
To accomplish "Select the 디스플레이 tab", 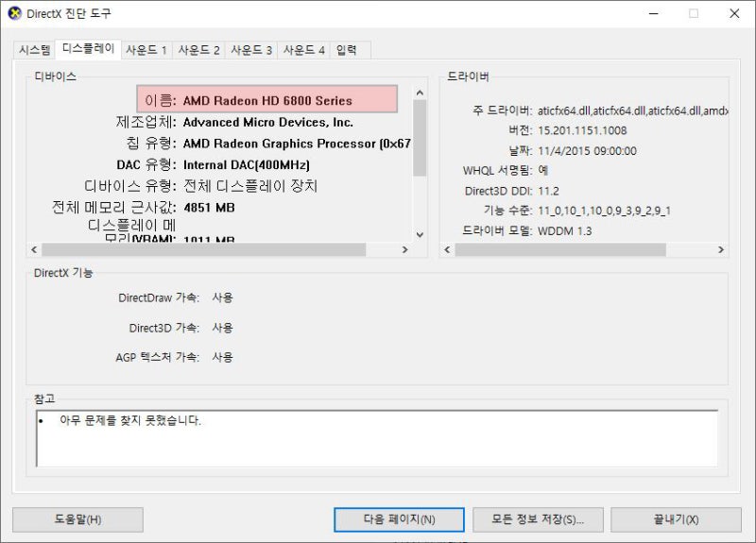I will point(88,48).
